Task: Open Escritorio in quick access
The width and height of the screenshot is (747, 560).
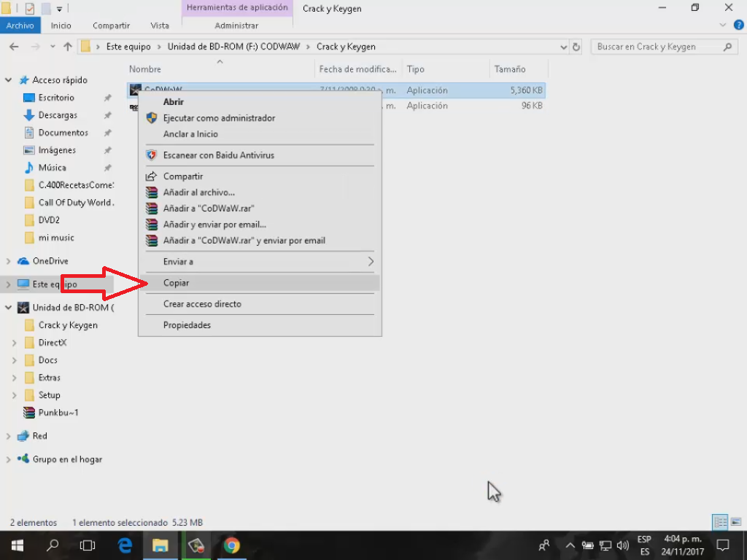Action: pyautogui.click(x=56, y=98)
